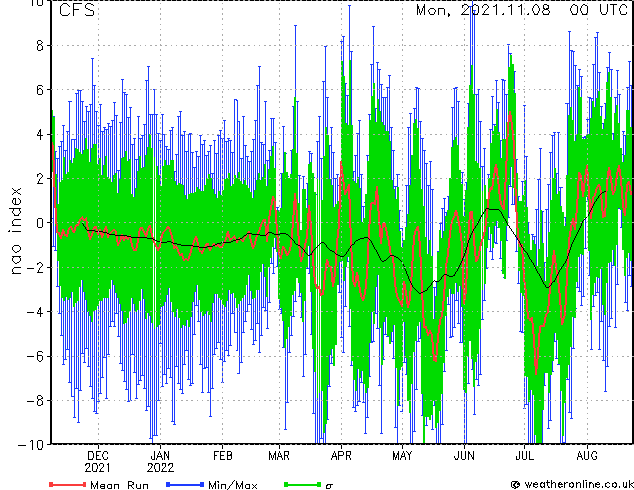Viewport: 634px width, 490px height.
Task: Click the 00 UTC run time text
Action: coord(599,12)
